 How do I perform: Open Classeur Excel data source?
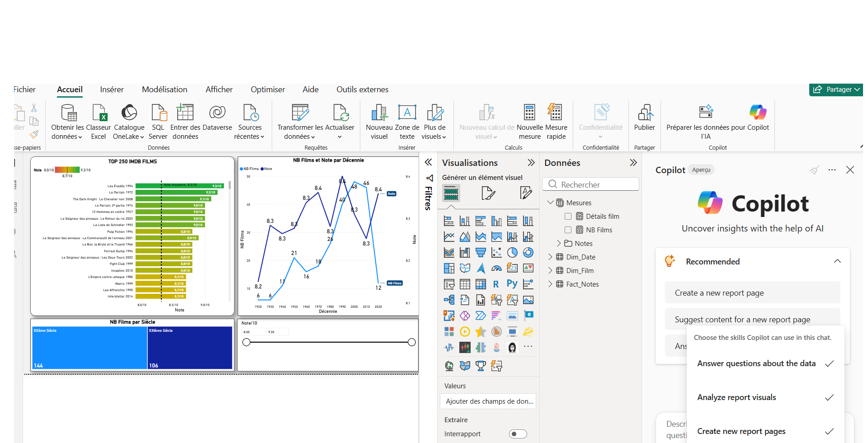coord(99,122)
